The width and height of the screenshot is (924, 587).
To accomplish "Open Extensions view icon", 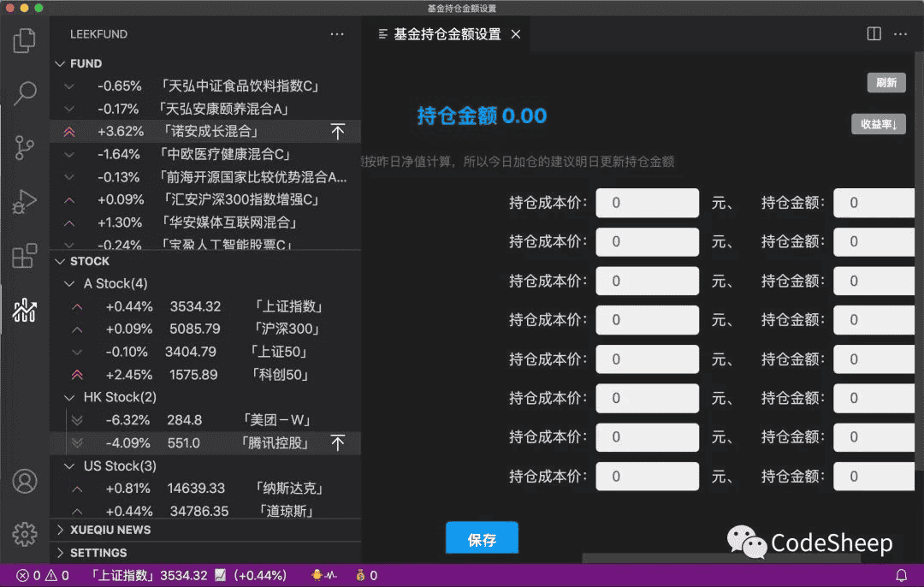I will tap(24, 256).
